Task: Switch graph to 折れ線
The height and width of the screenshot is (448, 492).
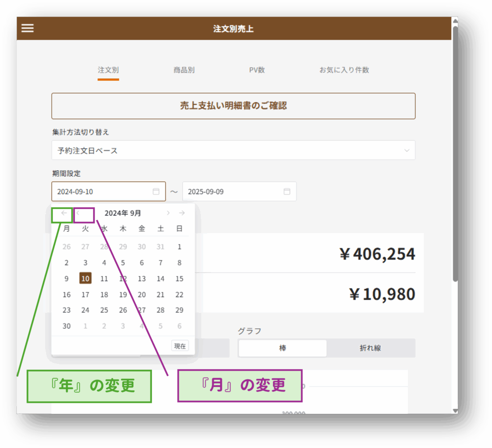Action: pyautogui.click(x=370, y=348)
